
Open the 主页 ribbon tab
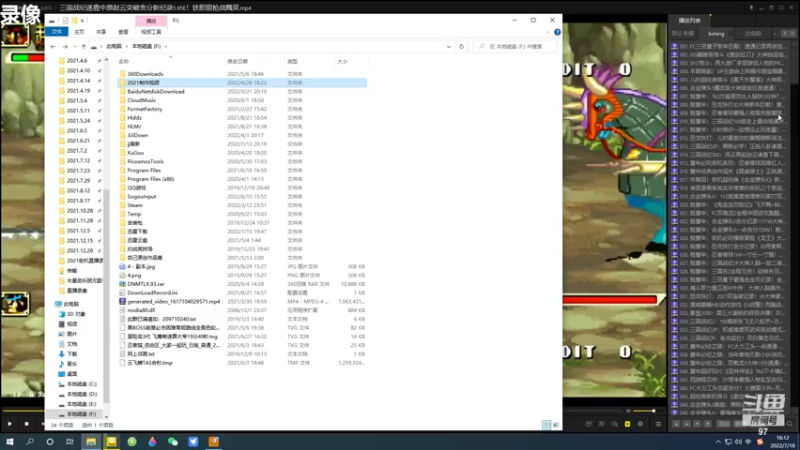(79, 32)
